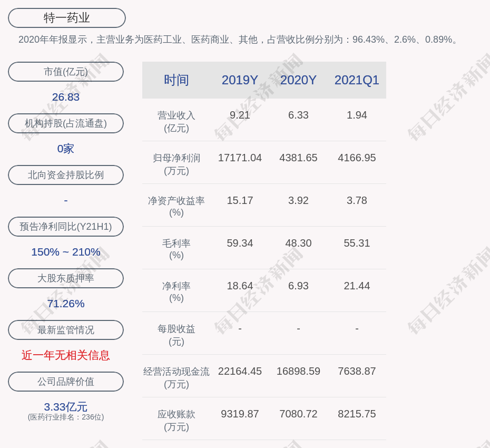The image size is (490, 448).
Task: Click the 应收账款 (万元) row label
Action: [177, 421]
